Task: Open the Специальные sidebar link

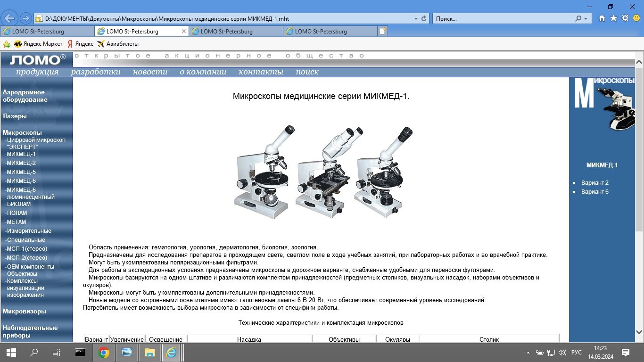Action: (x=25, y=240)
